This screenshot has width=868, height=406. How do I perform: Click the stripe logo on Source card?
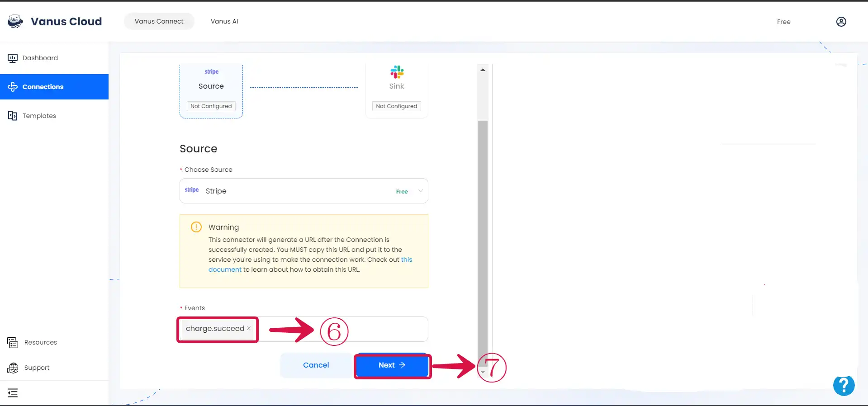pos(211,71)
